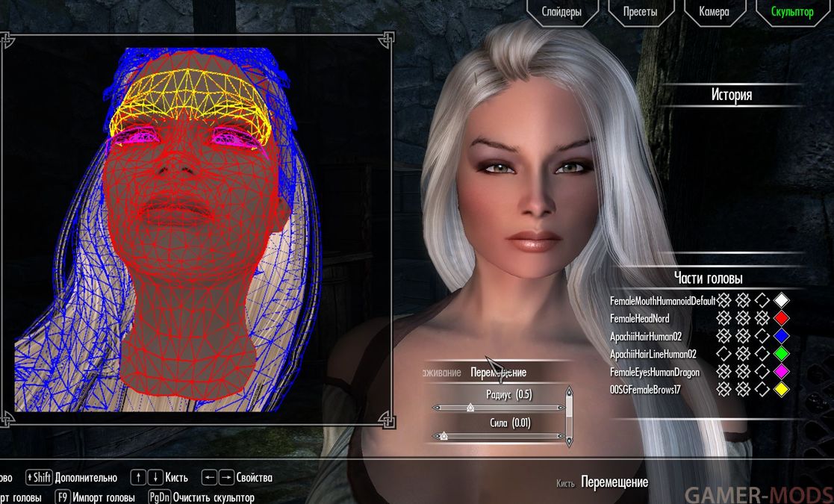Pick the red color swatch of FemaleHeadNord
This screenshot has height=504, width=834.
781,318
